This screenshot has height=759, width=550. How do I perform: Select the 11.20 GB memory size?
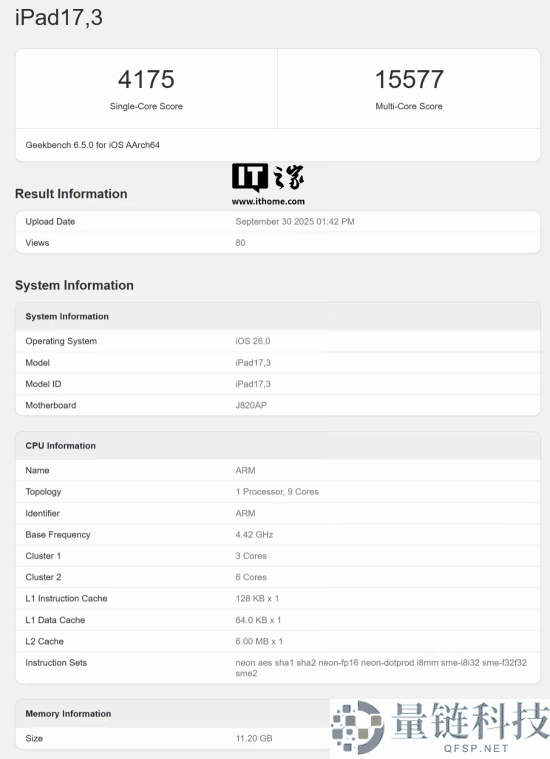254,738
